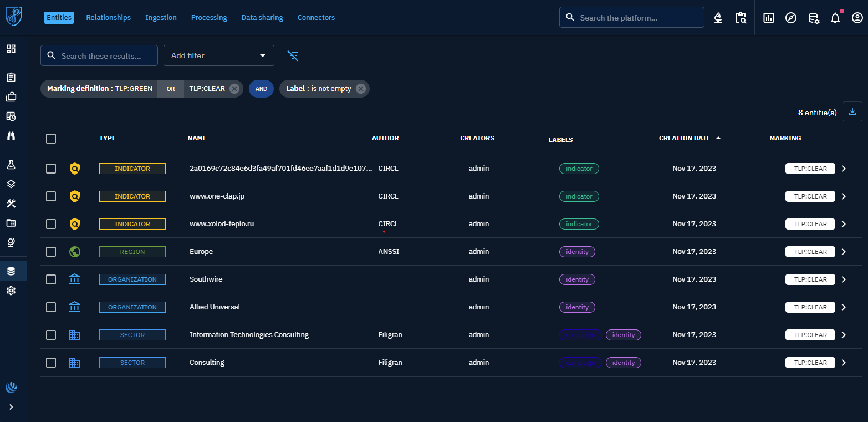Click the compass explore icon in top bar
The width and height of the screenshot is (868, 422).
click(791, 18)
